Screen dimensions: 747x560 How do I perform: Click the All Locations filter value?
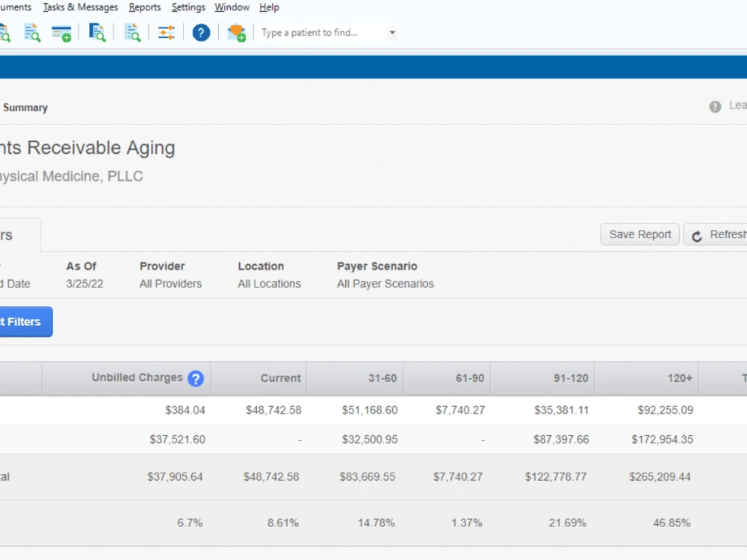tap(269, 284)
